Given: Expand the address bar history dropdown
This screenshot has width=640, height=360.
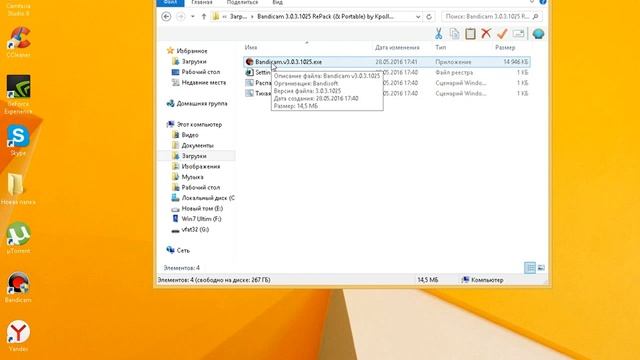Looking at the screenshot, I should (418, 17).
